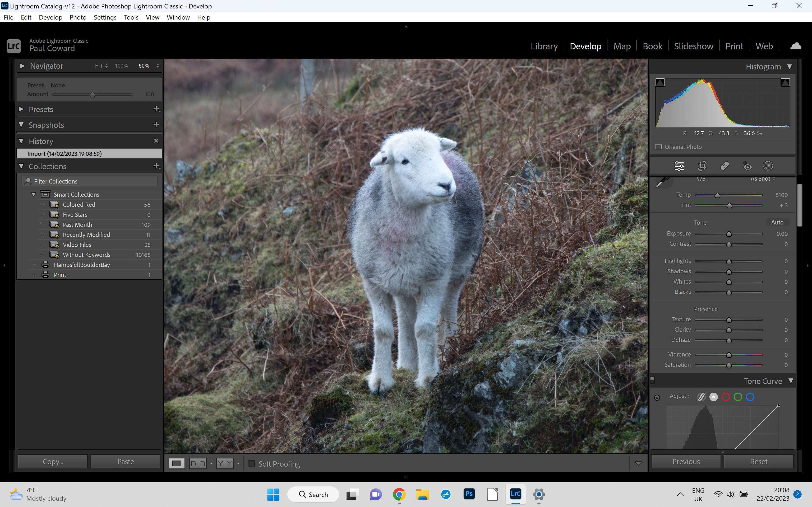Select the Crop Overlay tool icon
Image resolution: width=812 pixels, height=507 pixels.
(702, 166)
